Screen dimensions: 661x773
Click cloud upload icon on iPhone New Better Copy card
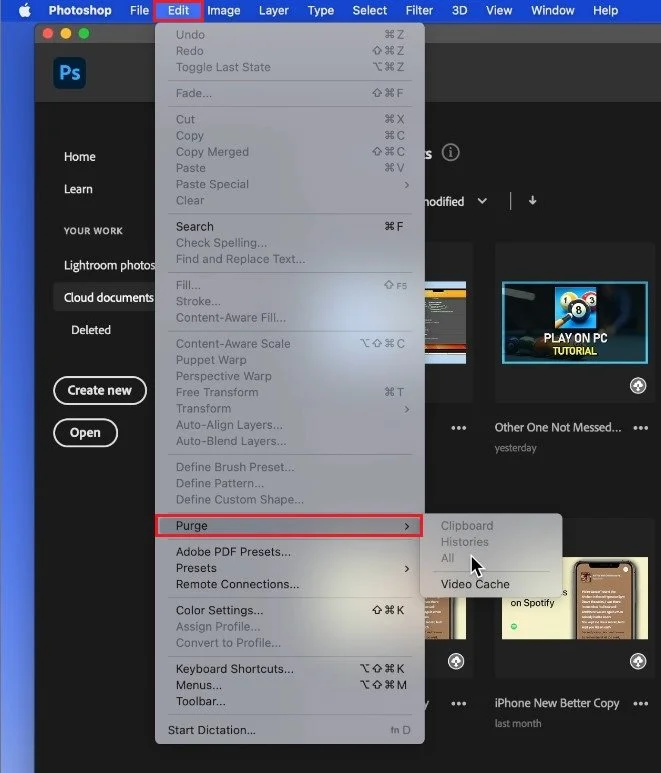[638, 661]
